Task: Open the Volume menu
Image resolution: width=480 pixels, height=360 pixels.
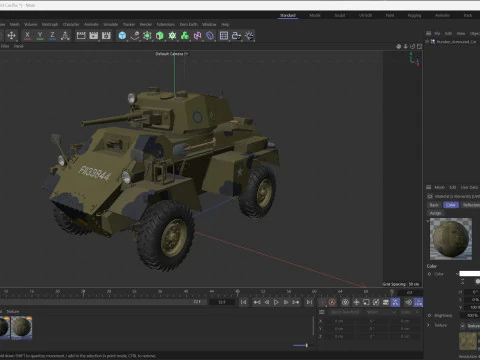Action: point(30,24)
